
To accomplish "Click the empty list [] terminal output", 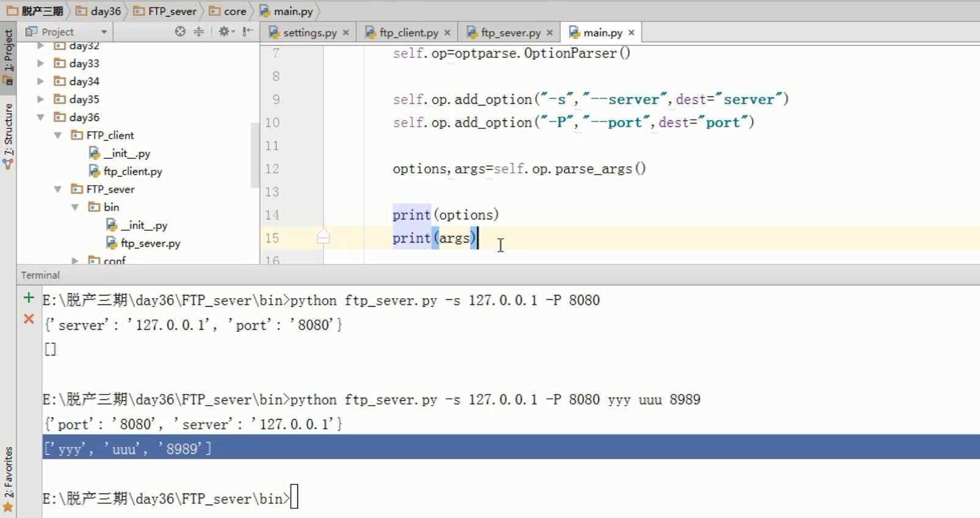I will click(x=50, y=349).
